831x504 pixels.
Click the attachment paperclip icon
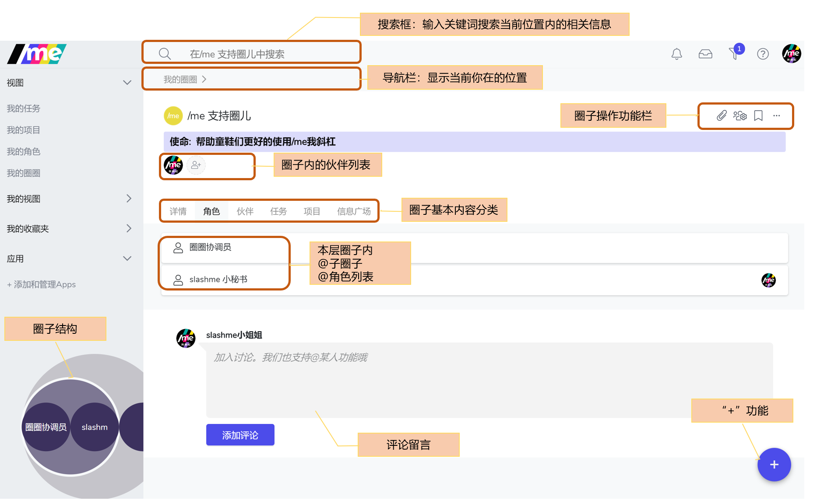point(722,115)
